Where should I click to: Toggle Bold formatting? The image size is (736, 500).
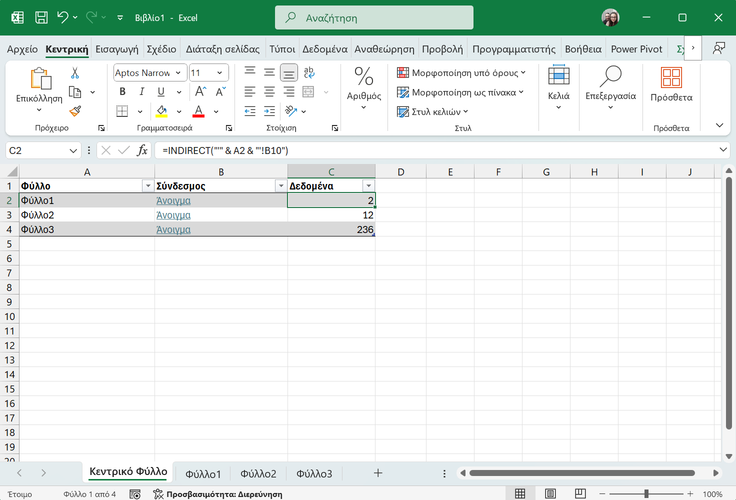[x=122, y=92]
